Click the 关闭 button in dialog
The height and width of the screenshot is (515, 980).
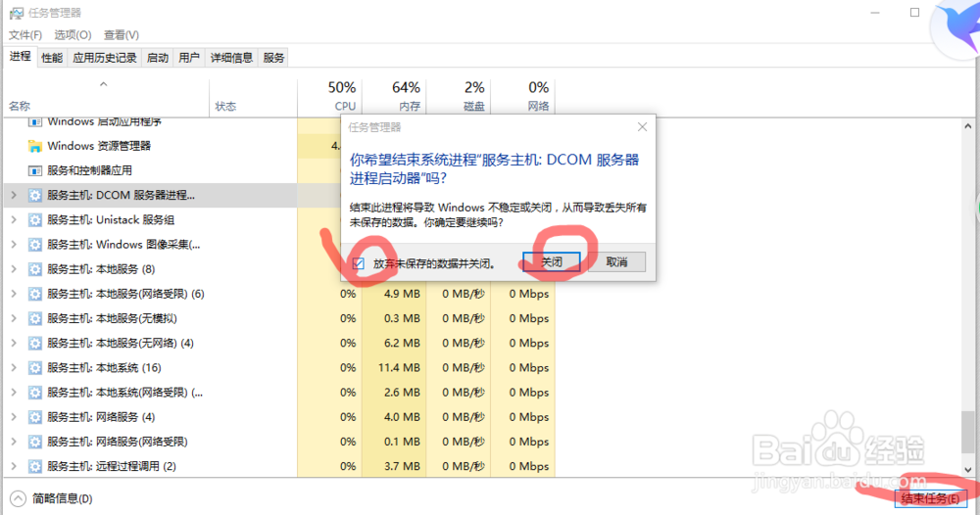(551, 262)
